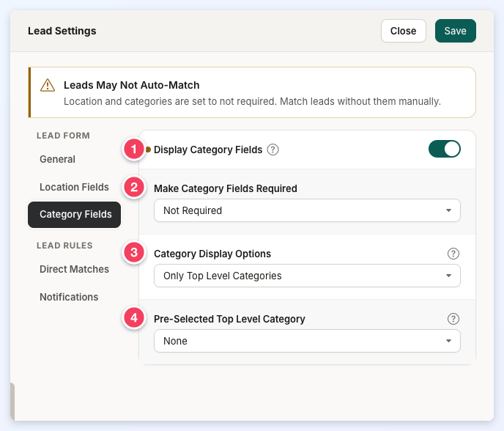The image size is (504, 431).
Task: Go to Location Fields settings
Action: 74,187
